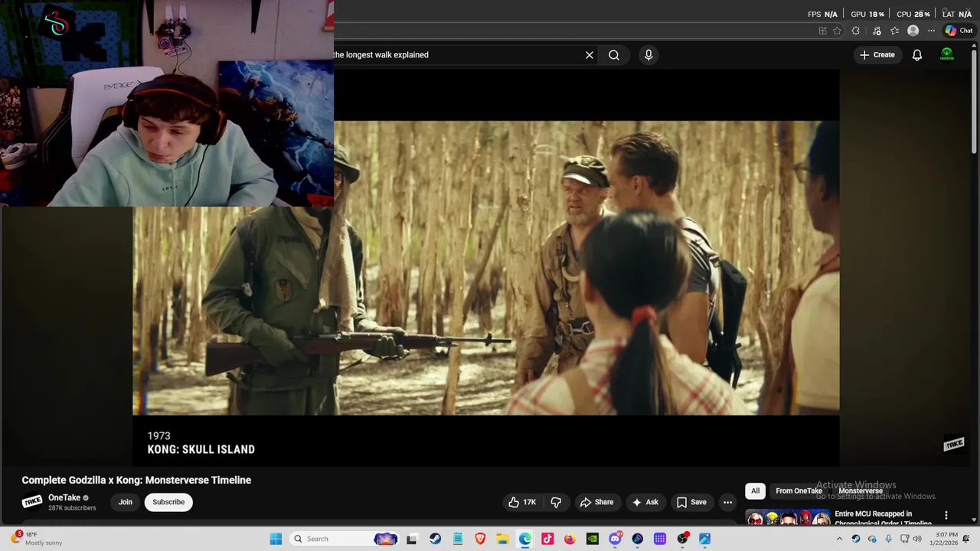This screenshot has height=551, width=980.
Task: Open options for Entire MCU Recapped video
Action: click(x=946, y=516)
